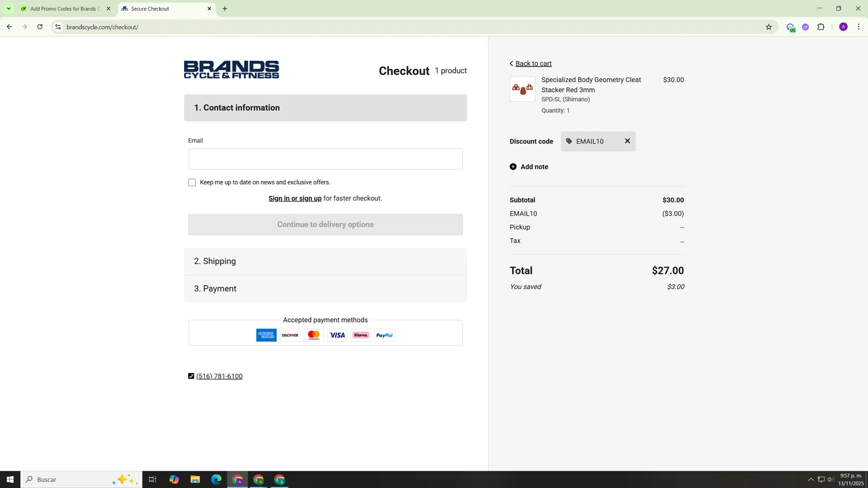The image size is (868, 488).
Task: Click the browser address bar URL
Action: (102, 27)
